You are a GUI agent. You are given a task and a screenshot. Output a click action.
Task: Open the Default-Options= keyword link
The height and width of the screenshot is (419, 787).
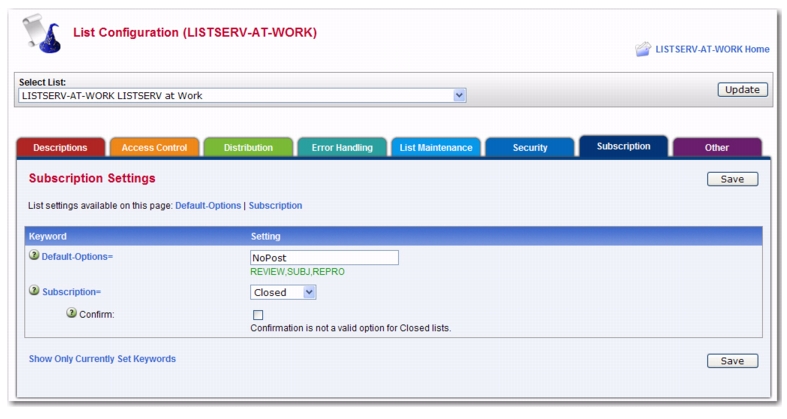(77, 256)
